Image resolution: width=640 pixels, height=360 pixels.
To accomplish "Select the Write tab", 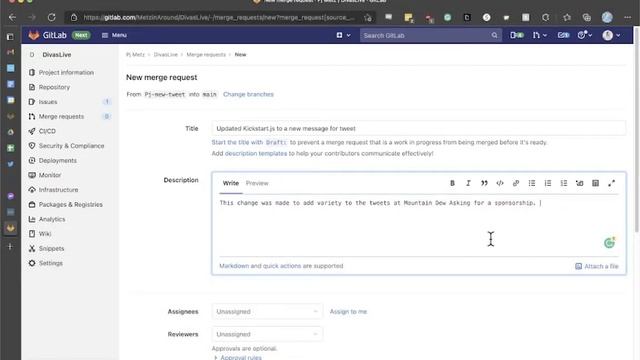I will (231, 183).
